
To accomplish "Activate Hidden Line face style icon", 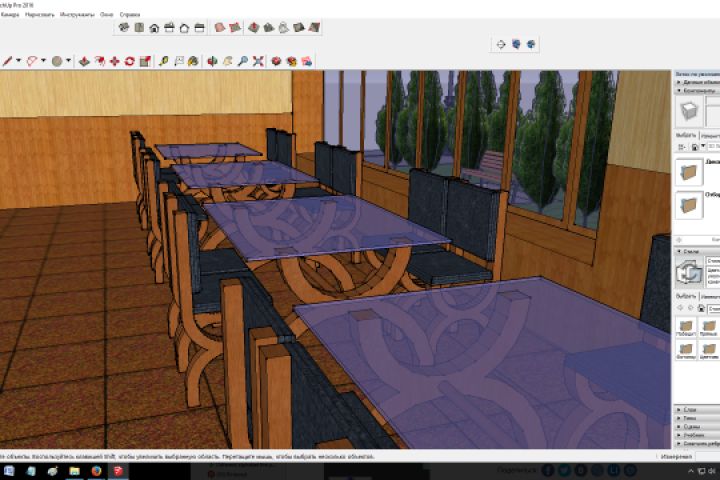I will point(269,28).
